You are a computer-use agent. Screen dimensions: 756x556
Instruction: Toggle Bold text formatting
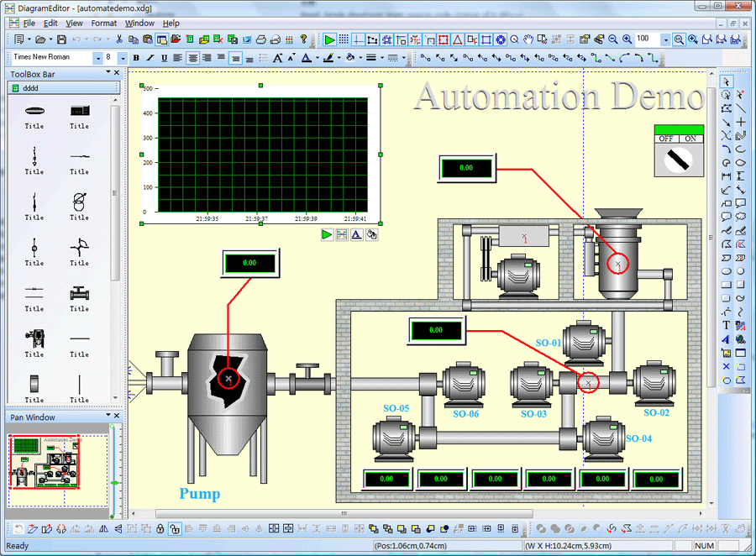pos(136,58)
